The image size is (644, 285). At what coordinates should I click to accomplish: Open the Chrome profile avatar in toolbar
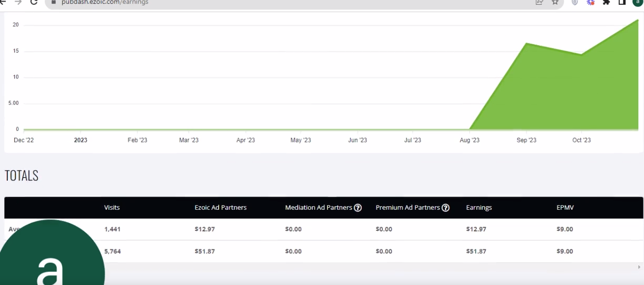pyautogui.click(x=637, y=2)
